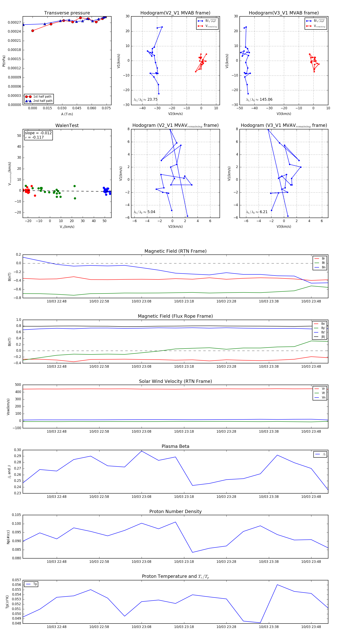Click the 'V_A(km/s)' x-axis label
Image resolution: width=351 pixels, height=644 pixels.
[67, 227]
